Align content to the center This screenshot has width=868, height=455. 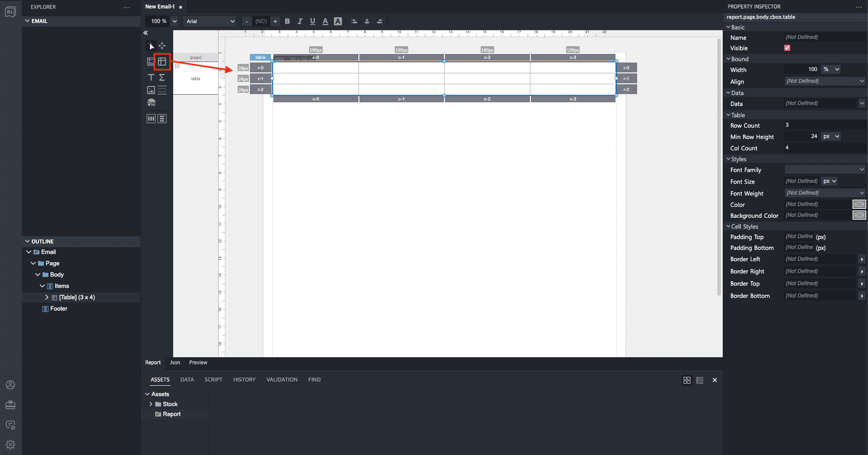tap(367, 21)
